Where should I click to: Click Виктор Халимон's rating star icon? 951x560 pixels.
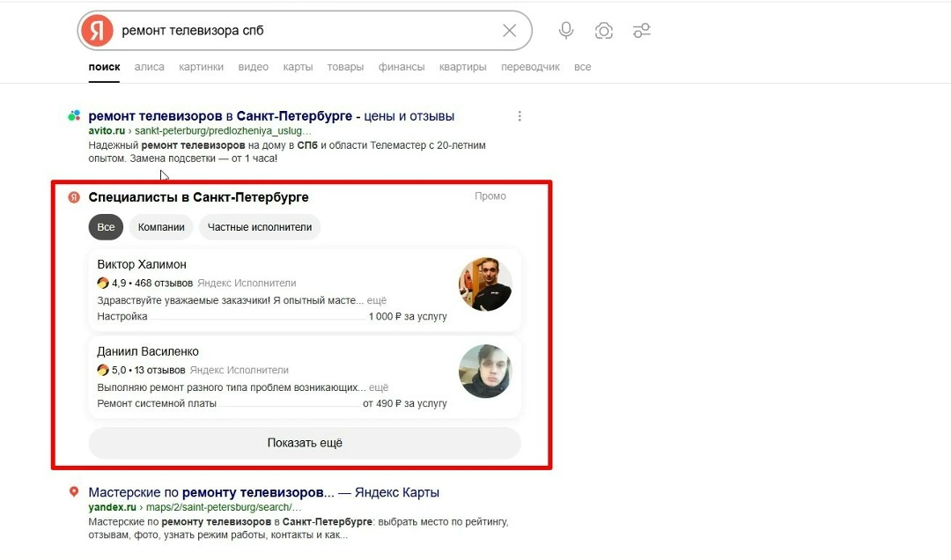tap(103, 283)
